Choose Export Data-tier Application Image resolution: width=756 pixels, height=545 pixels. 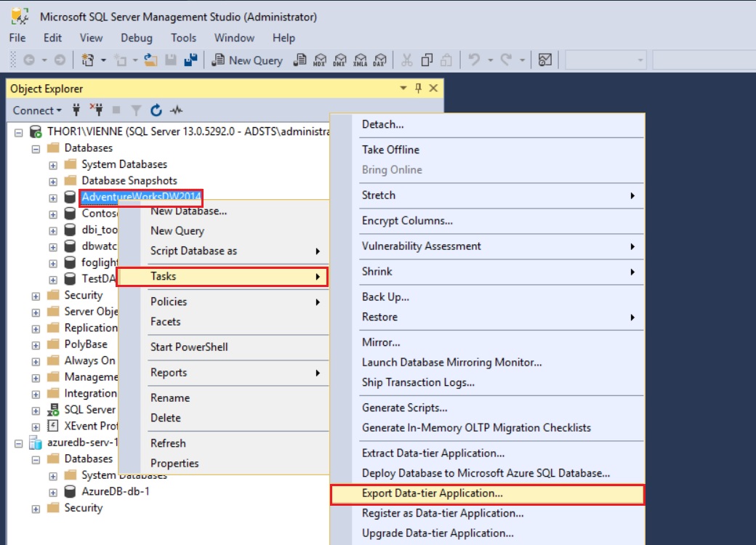tap(488, 493)
